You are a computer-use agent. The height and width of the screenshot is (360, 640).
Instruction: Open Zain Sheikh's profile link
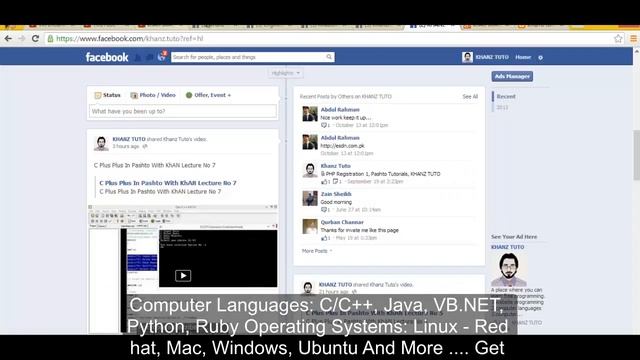pos(336,194)
